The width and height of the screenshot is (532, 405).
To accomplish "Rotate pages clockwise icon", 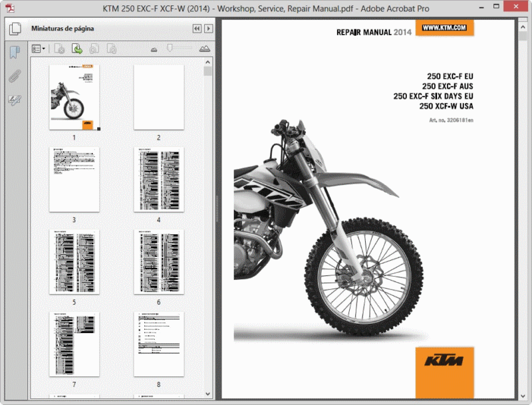I will point(112,49).
